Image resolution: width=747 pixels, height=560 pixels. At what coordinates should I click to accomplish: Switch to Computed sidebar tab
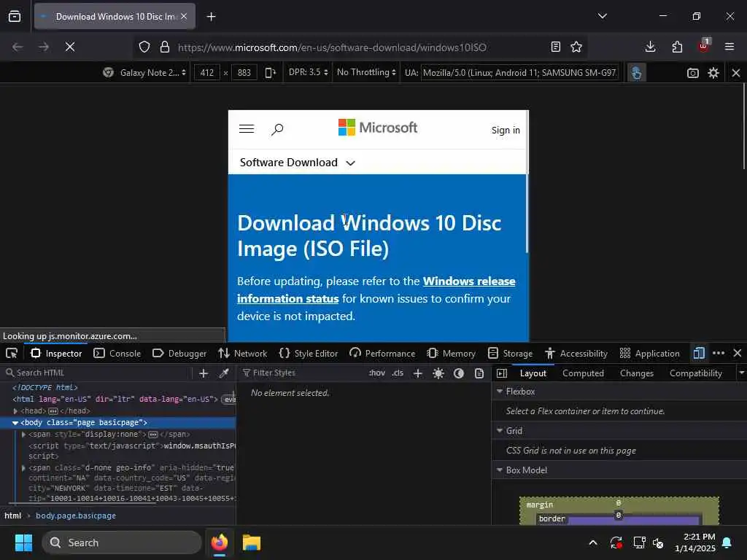(583, 373)
